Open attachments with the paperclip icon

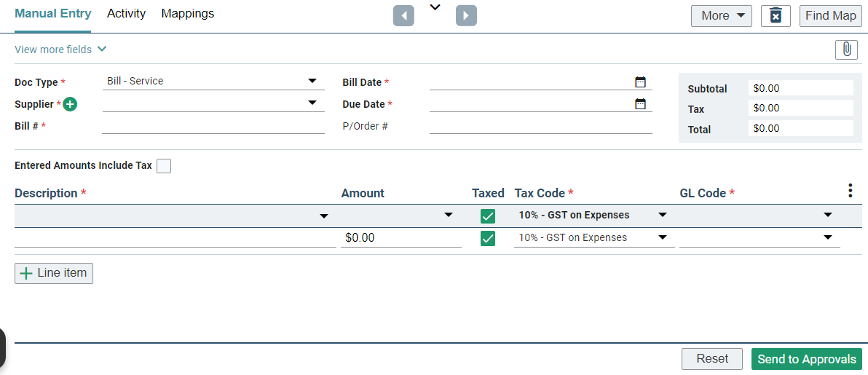[x=846, y=50]
